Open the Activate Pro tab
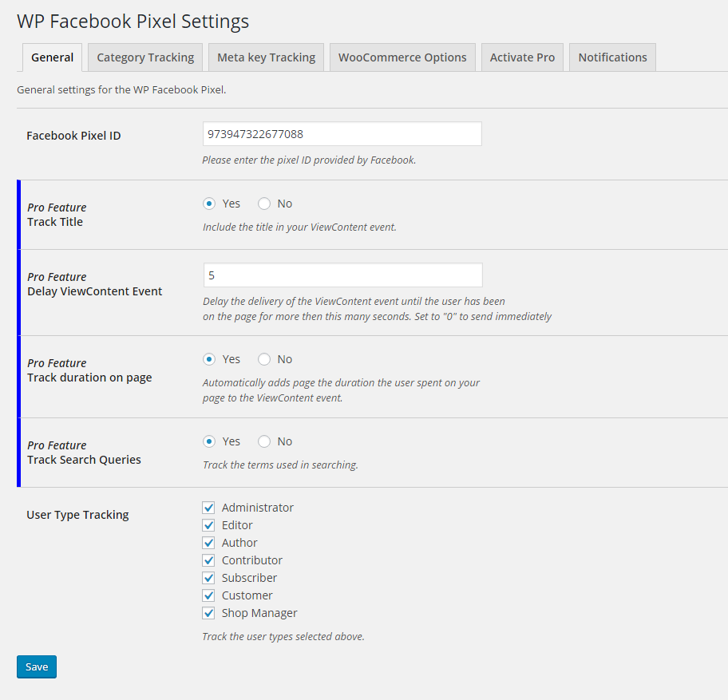This screenshot has width=728, height=700. coord(522,57)
